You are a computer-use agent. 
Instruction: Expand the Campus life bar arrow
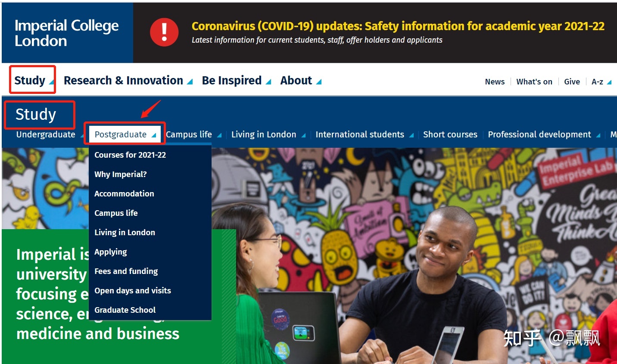219,135
